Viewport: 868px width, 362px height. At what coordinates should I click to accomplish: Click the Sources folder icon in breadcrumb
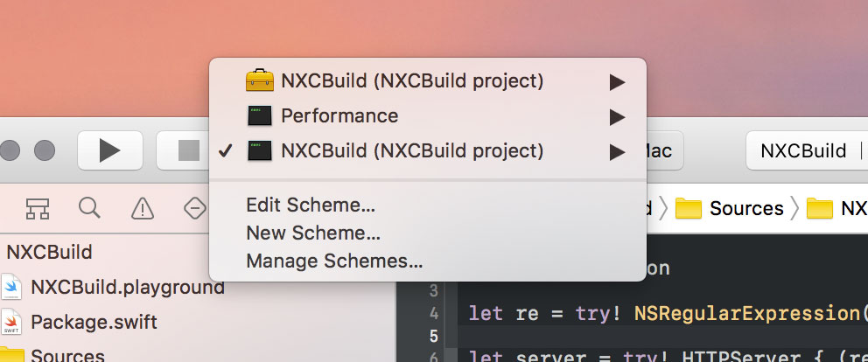click(689, 209)
